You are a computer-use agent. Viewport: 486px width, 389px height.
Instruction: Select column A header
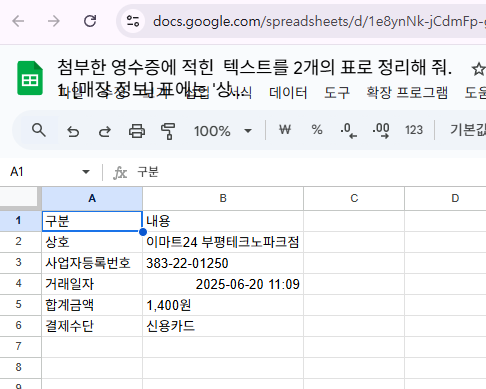(92, 198)
